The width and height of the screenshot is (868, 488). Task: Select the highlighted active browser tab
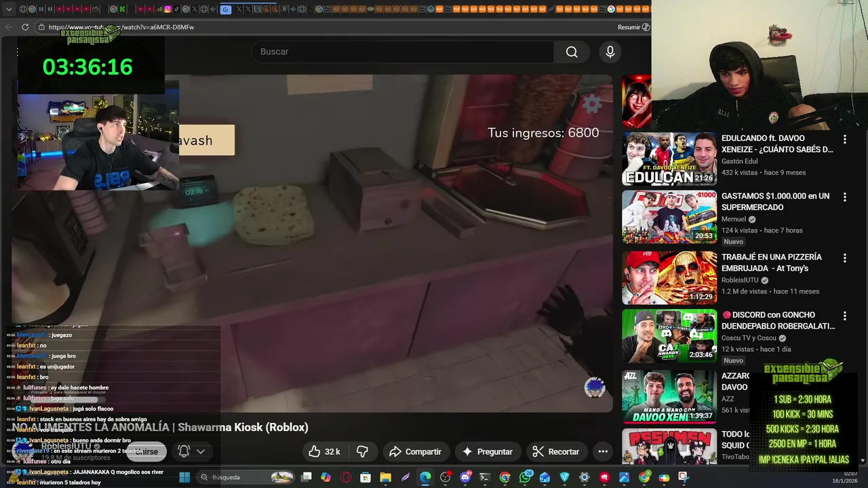[226, 9]
